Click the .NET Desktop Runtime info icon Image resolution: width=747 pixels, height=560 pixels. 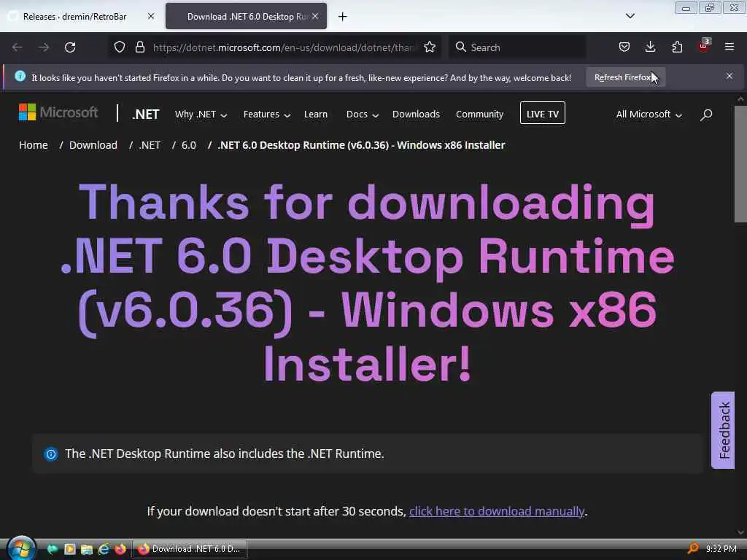click(51, 454)
